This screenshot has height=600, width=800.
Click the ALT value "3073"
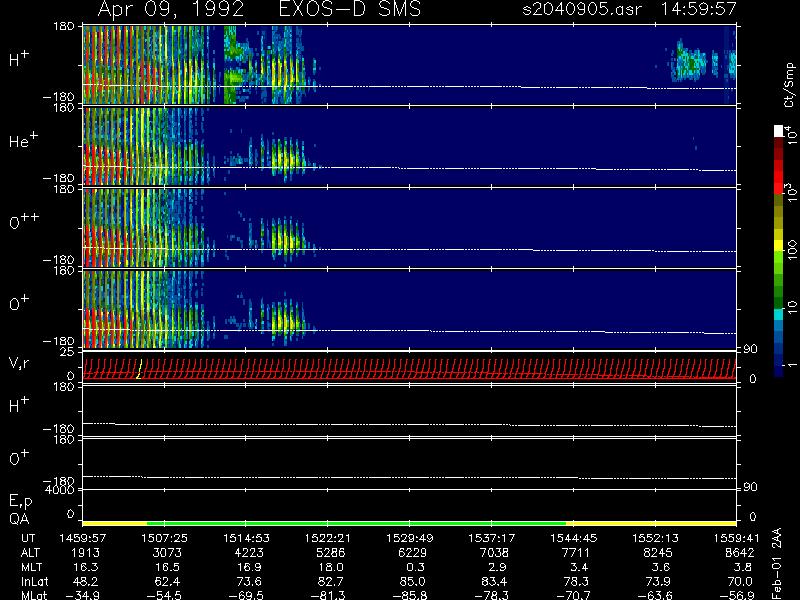(x=167, y=553)
